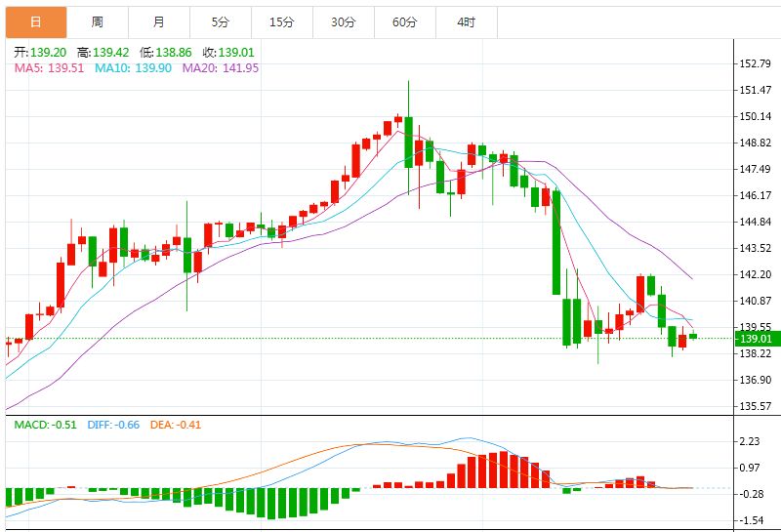781x532 pixels.
Task: Click the MA20: 141.95 label
Action: [x=221, y=68]
